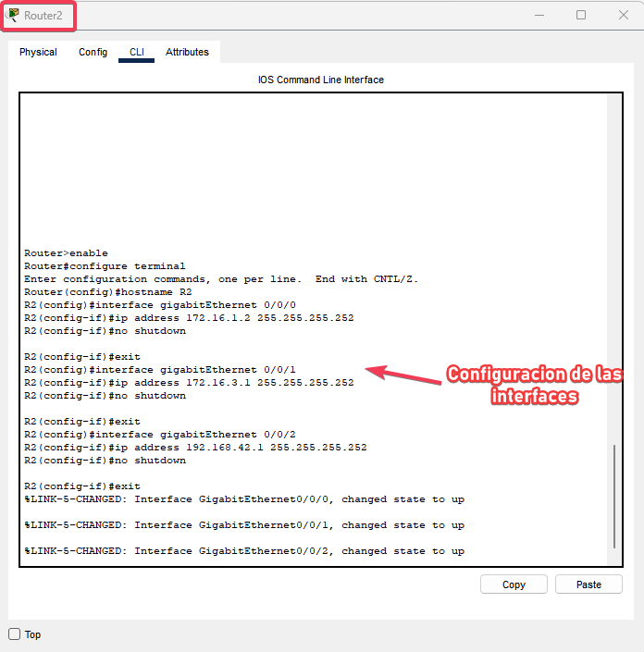Click the 'Router>enable' line in terminal
644x652 pixels.
coord(67,253)
